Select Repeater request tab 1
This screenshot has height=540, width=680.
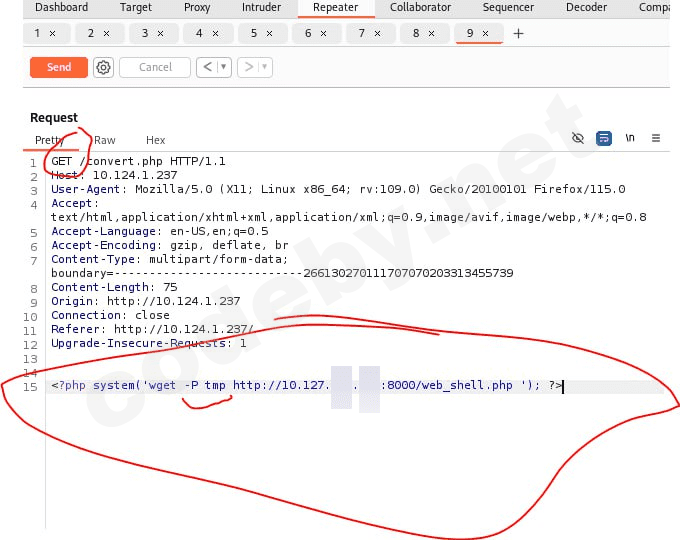pyautogui.click(x=37, y=33)
